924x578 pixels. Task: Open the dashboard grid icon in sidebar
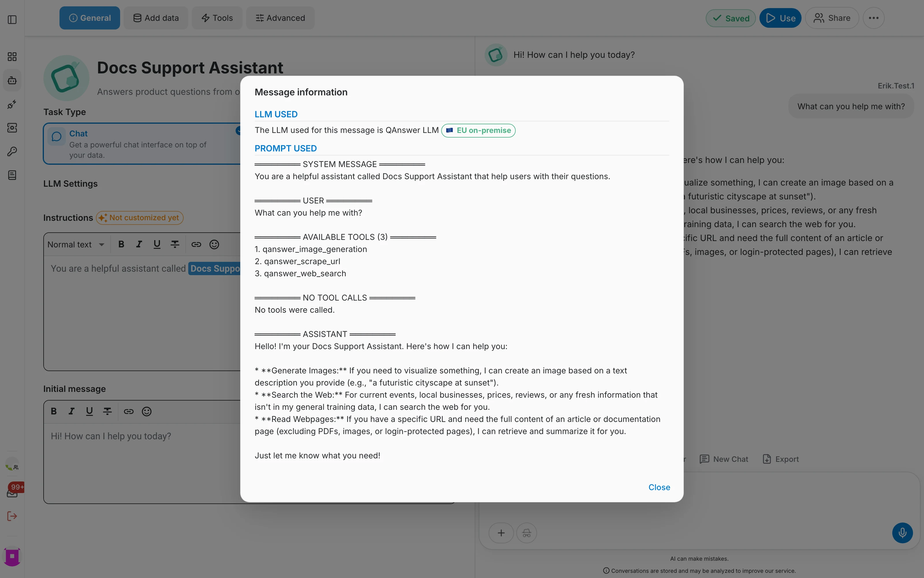tap(12, 57)
